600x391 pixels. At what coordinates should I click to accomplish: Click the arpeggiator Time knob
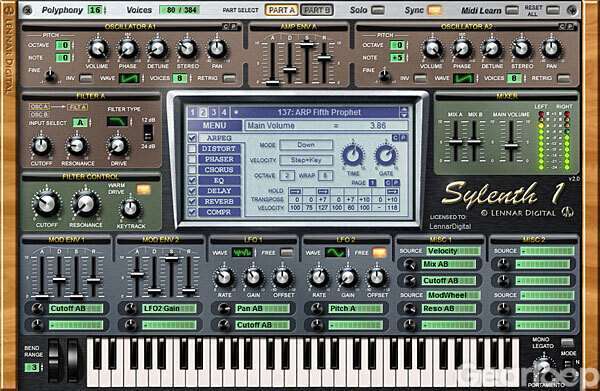(353, 155)
